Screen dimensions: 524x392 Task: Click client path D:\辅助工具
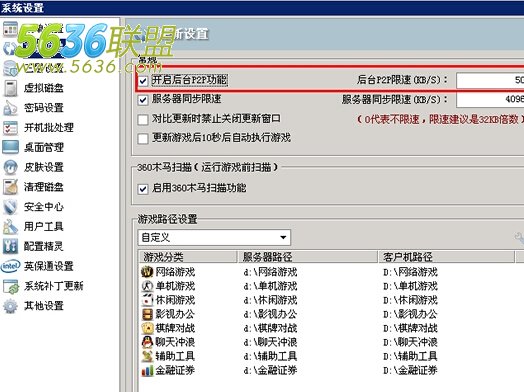(x=410, y=357)
